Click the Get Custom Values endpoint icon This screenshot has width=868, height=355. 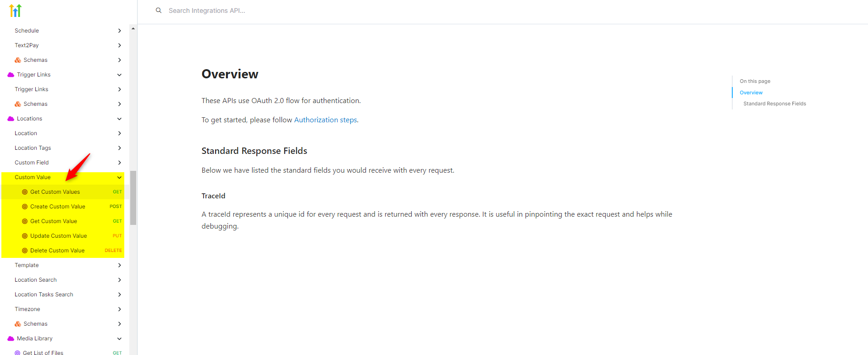pos(25,192)
